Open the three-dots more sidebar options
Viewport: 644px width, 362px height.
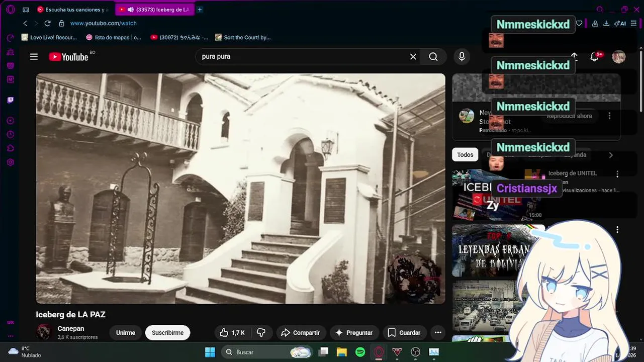(10, 336)
